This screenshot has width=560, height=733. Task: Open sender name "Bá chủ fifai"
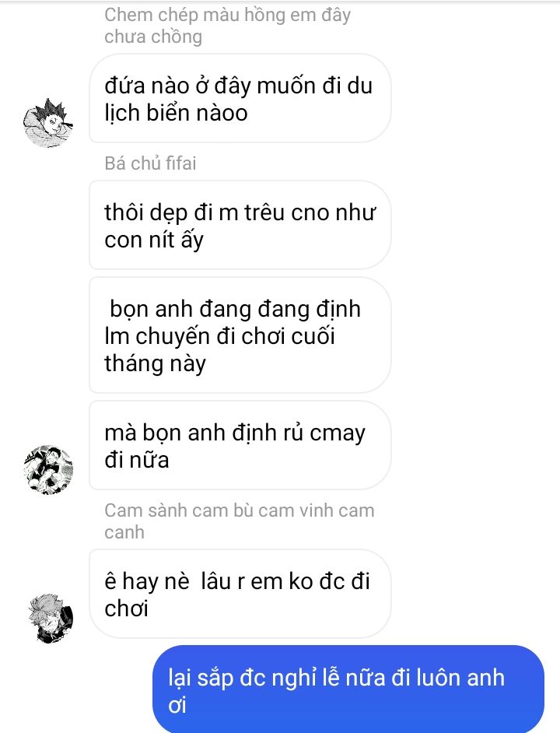150,163
